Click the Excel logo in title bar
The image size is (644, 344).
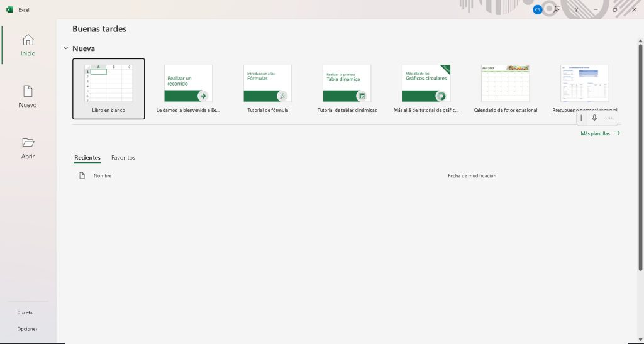coord(9,9)
